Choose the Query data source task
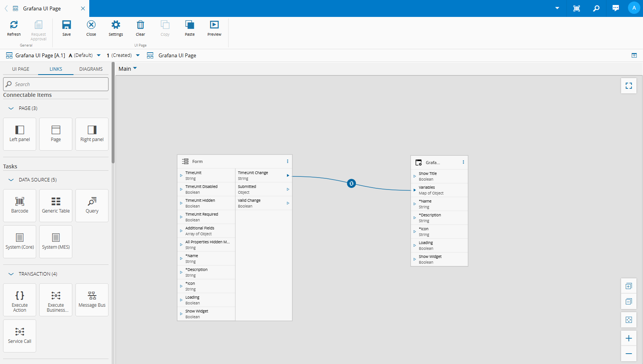Viewport: 643px width, 364px height. coord(92,206)
